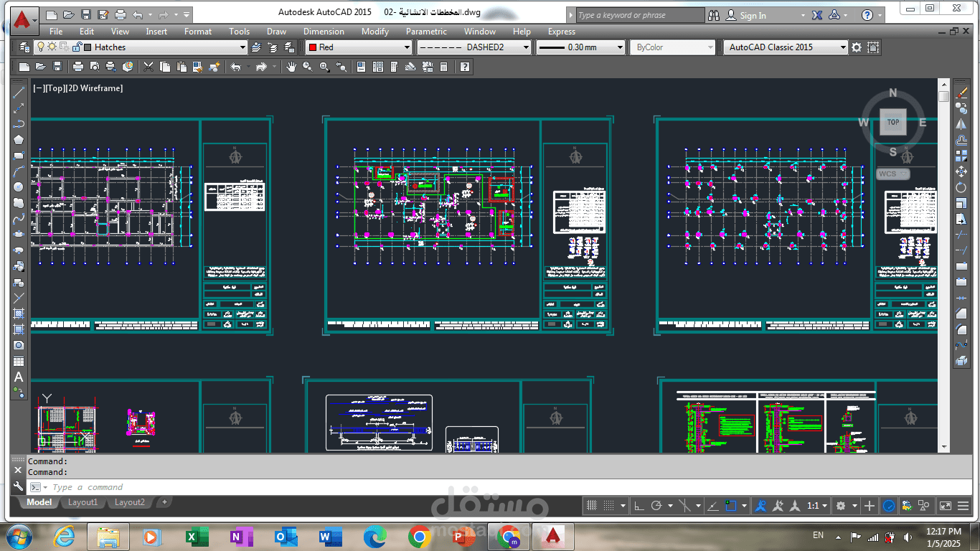The width and height of the screenshot is (980, 551).
Task: Open Google Chrome from the taskbar
Action: coord(419,537)
